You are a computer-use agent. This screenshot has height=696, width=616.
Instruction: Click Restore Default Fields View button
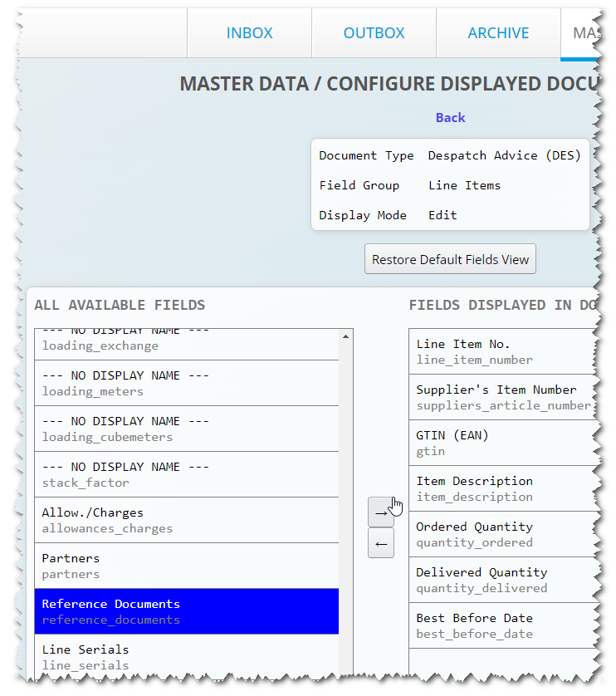[450, 259]
